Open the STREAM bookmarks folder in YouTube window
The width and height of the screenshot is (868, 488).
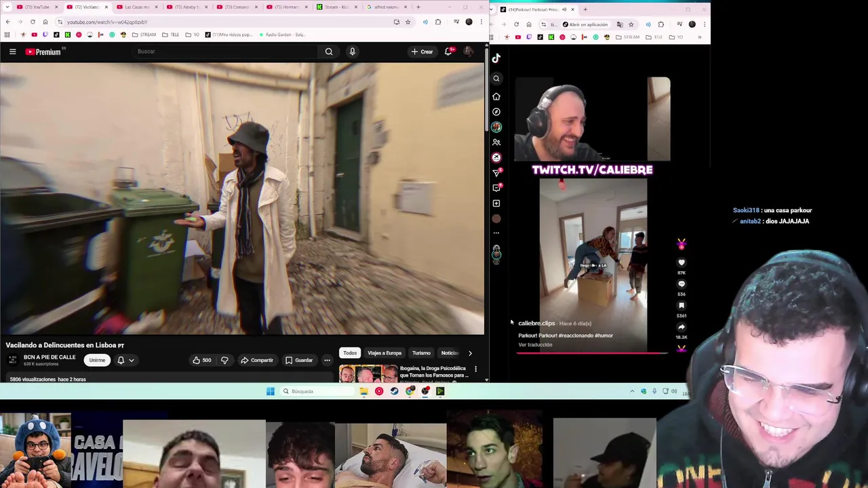(144, 35)
